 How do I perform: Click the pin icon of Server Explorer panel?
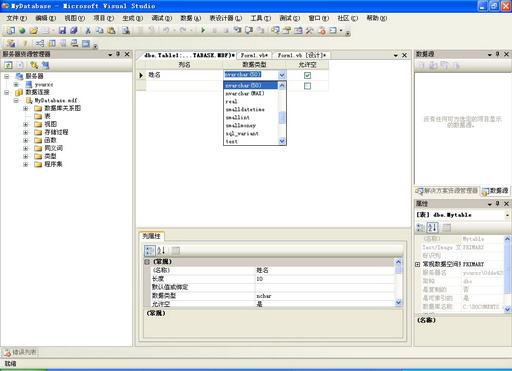click(118, 54)
